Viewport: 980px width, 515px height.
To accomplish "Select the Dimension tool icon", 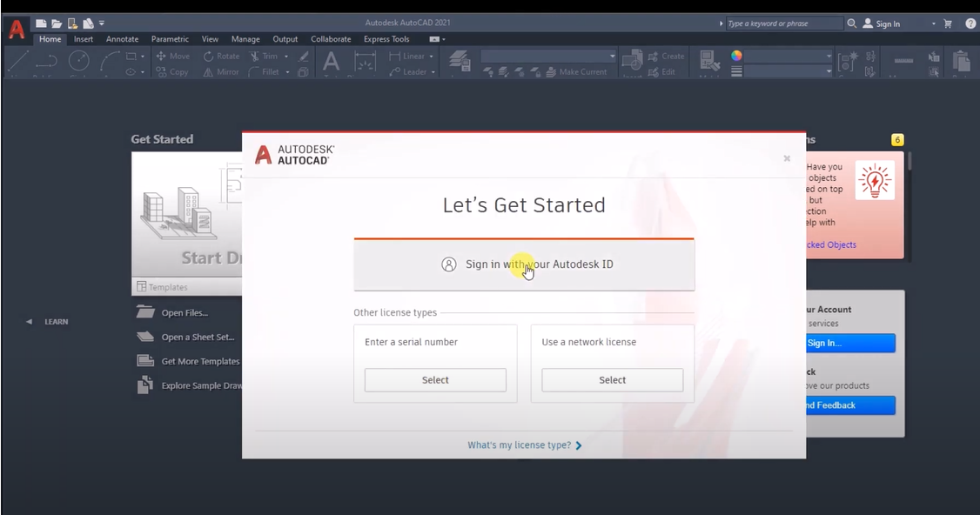I will click(x=365, y=62).
